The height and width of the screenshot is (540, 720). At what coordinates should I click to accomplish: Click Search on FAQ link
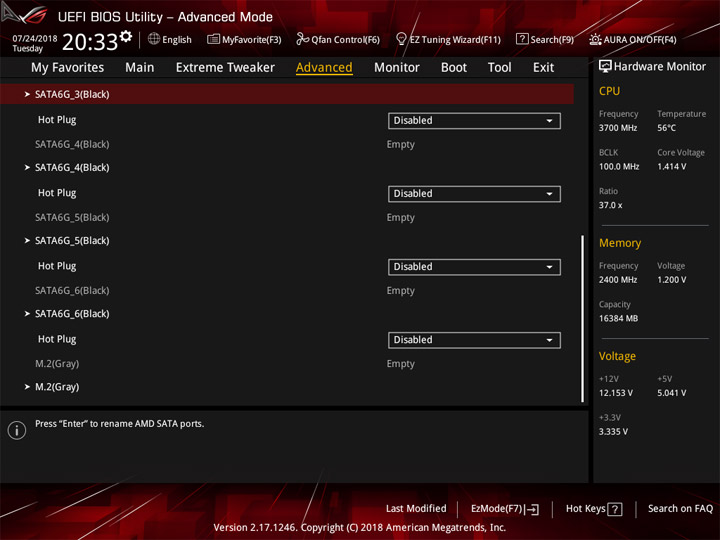click(680, 508)
